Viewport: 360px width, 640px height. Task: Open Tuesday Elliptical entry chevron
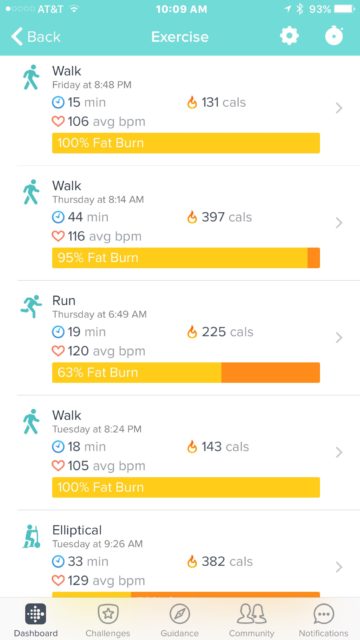pos(338,567)
